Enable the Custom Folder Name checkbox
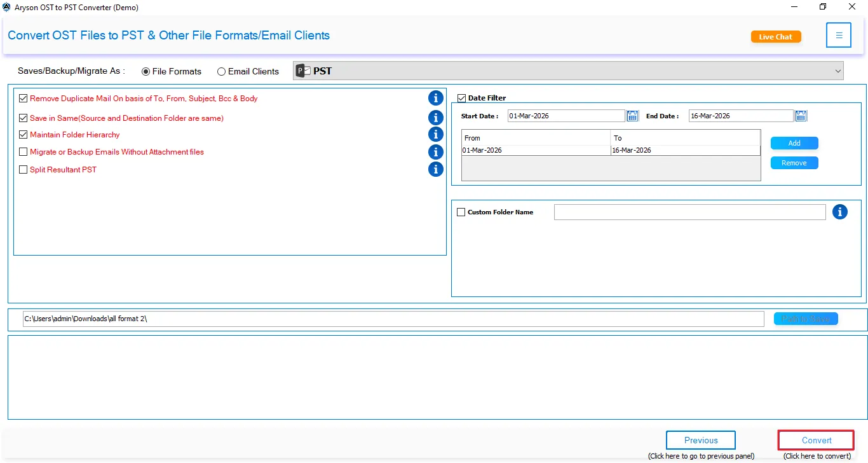The height and width of the screenshot is (463, 868). coord(461,212)
